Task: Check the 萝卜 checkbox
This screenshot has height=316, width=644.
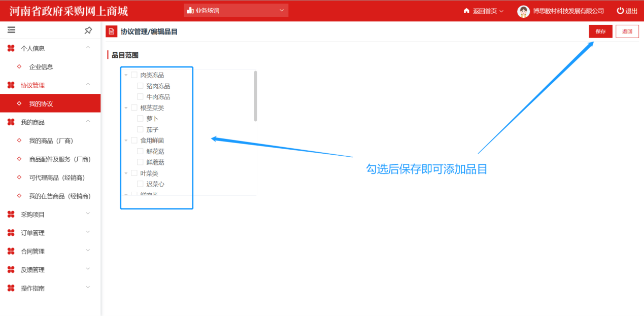Action: point(140,118)
